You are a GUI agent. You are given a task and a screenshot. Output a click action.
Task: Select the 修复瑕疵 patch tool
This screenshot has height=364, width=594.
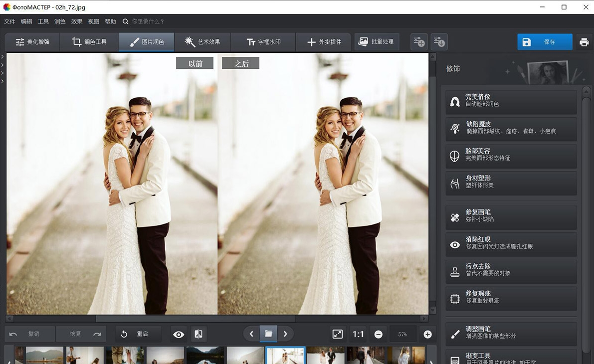coord(511,299)
